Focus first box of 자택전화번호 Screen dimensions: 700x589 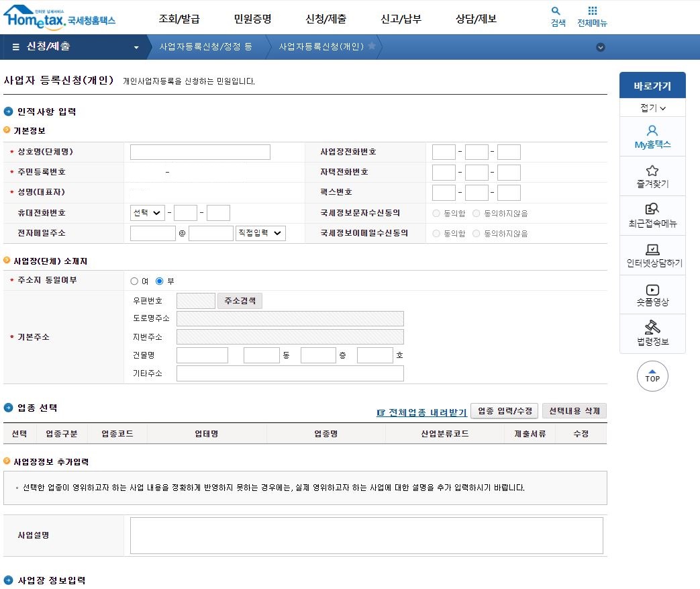point(444,173)
